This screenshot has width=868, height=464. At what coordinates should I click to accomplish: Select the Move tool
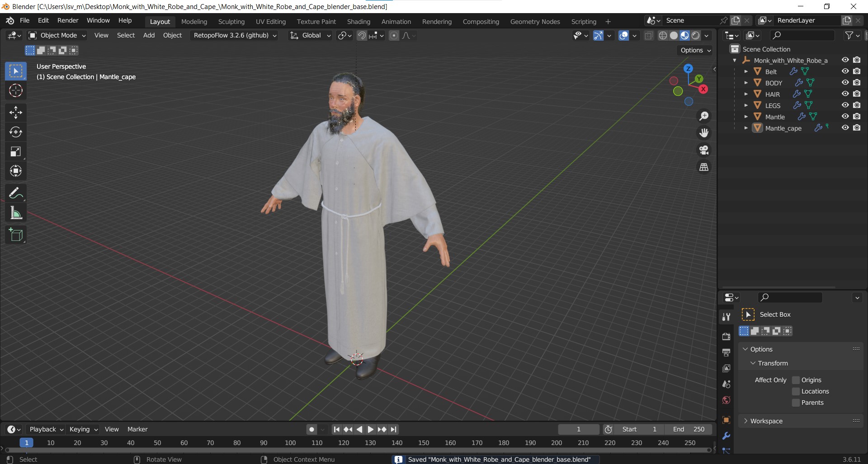pos(16,112)
